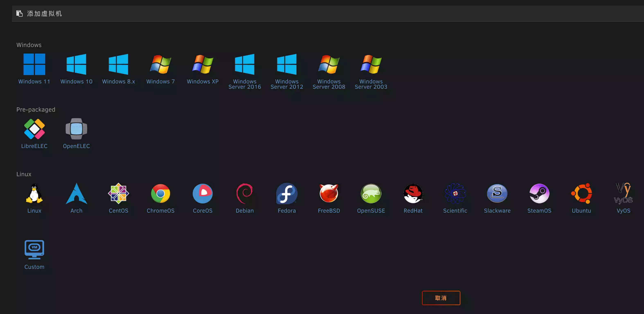Pick the Windows 7 template icon

tap(161, 64)
